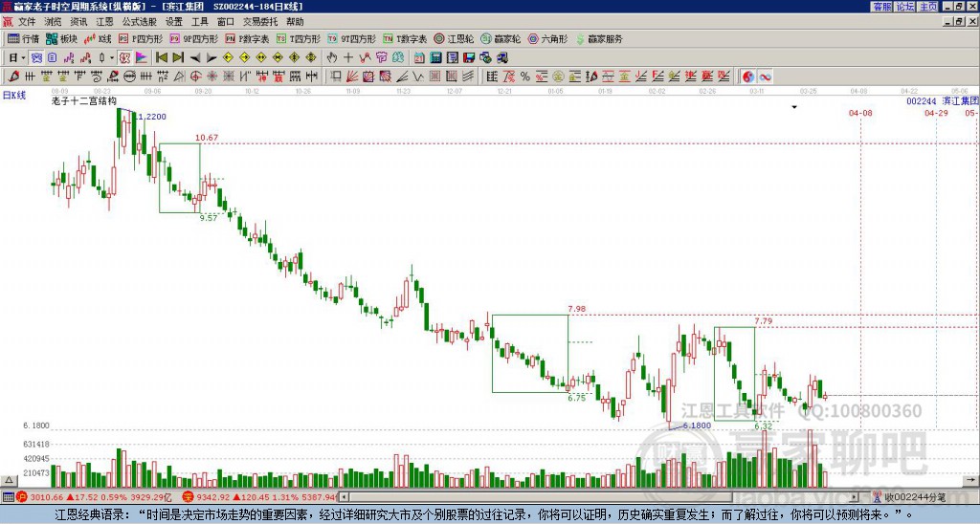Click the 主页 homepage button
This screenshot has width=980, height=524.
(x=928, y=7)
